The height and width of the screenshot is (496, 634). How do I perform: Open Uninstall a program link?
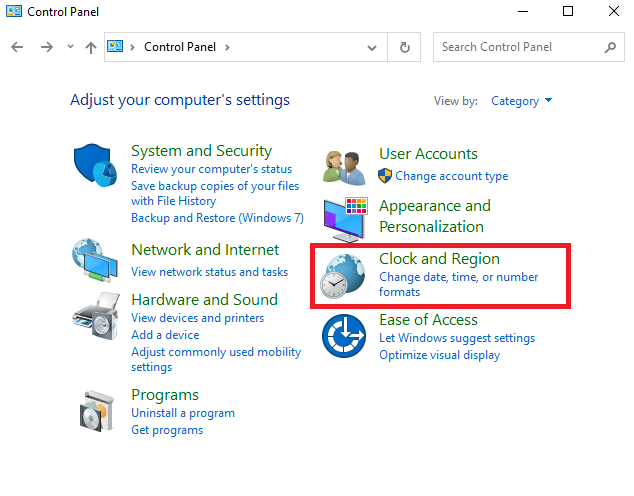[x=183, y=413]
